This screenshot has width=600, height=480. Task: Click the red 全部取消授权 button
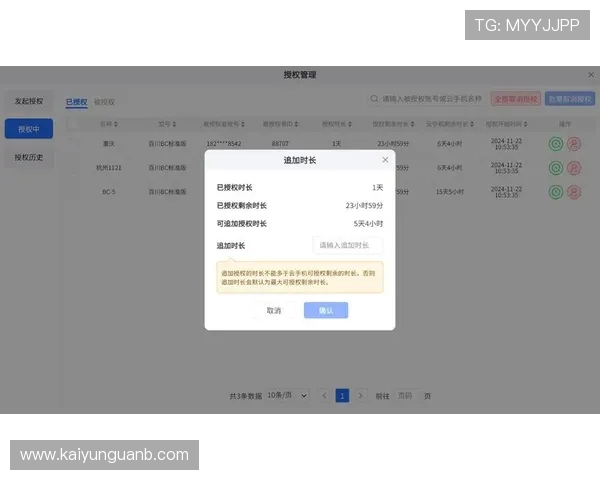(x=515, y=99)
